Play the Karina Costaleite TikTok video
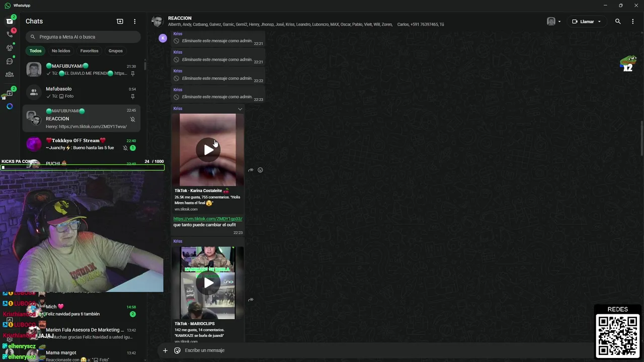644x362 pixels. (x=208, y=150)
